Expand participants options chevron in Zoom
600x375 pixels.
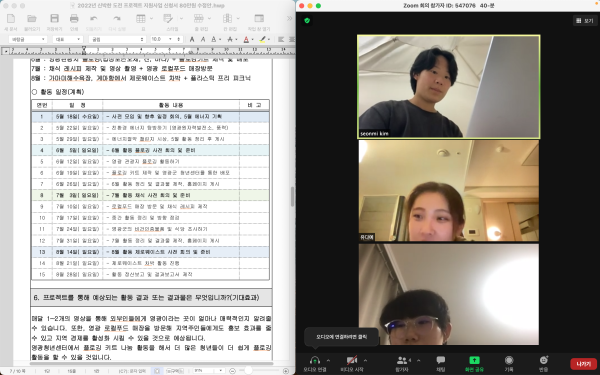pos(418,360)
